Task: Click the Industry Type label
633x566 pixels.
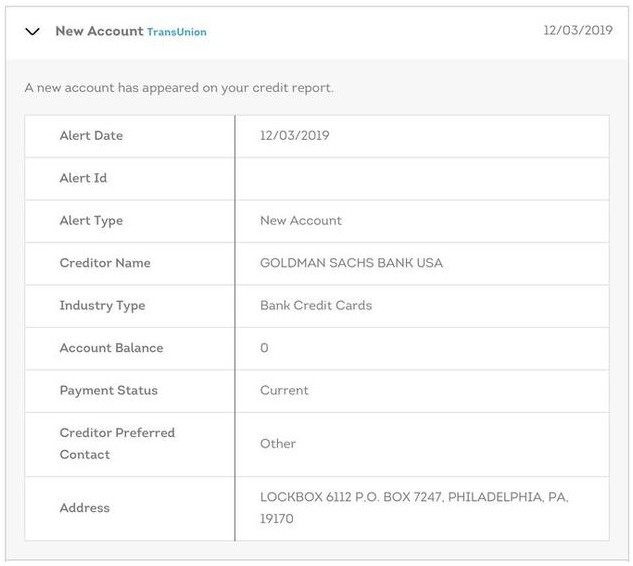Action: coord(102,306)
